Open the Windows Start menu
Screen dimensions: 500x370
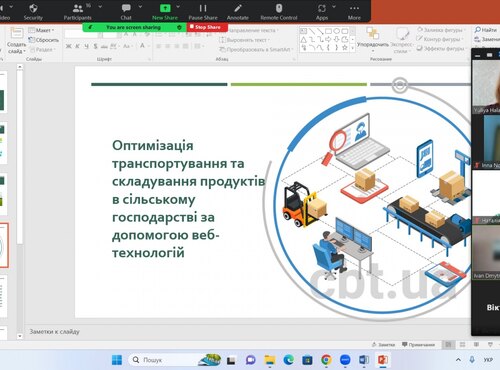(117, 360)
